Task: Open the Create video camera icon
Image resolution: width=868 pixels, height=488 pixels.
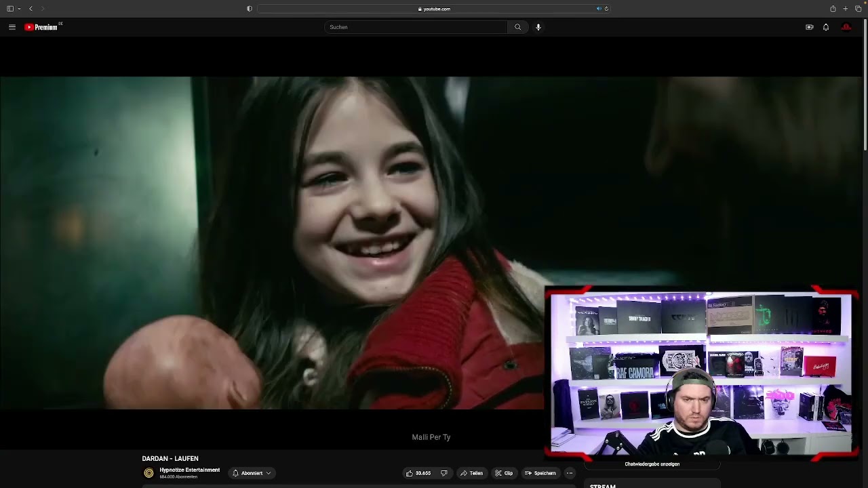Action: pos(809,27)
